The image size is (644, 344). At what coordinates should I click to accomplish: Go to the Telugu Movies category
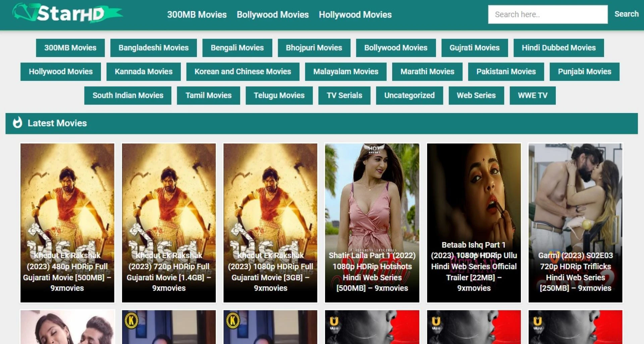pyautogui.click(x=279, y=95)
